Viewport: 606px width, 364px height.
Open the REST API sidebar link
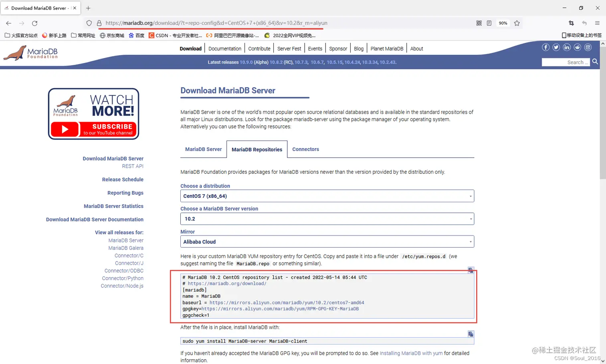133,166
